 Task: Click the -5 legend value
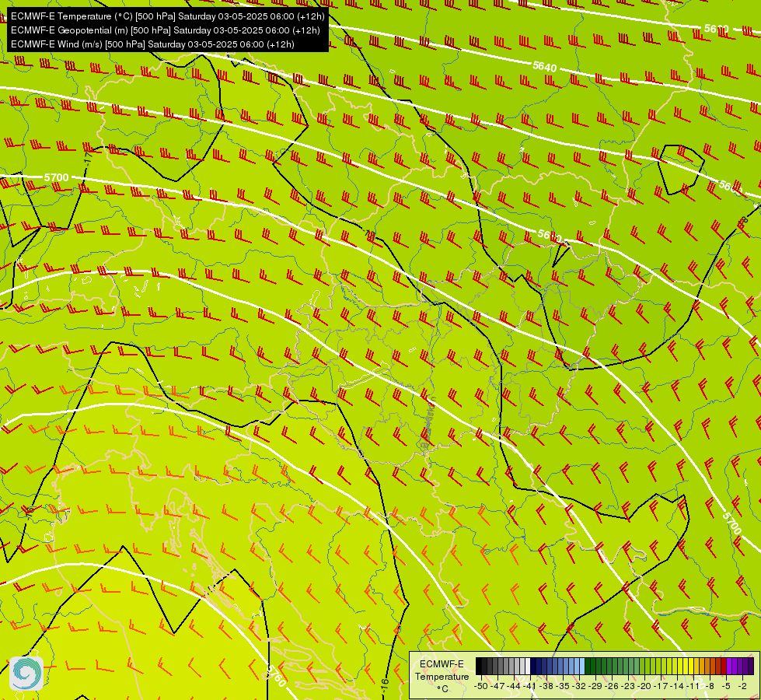728,686
